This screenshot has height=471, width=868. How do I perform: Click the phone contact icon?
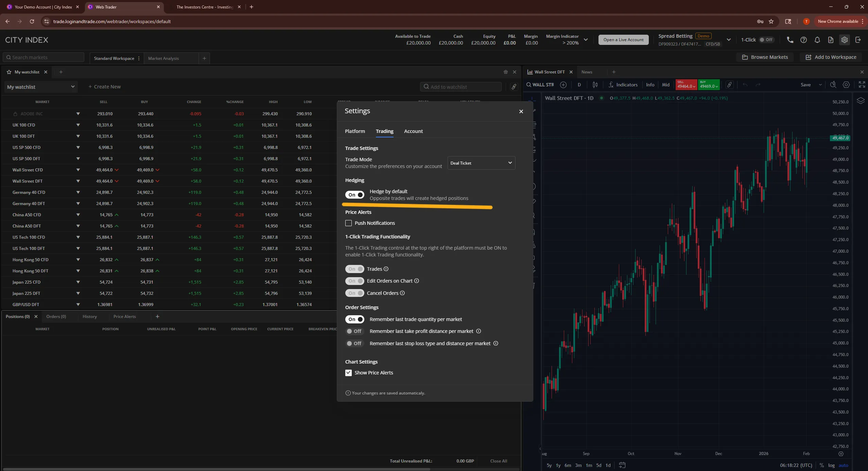(790, 40)
